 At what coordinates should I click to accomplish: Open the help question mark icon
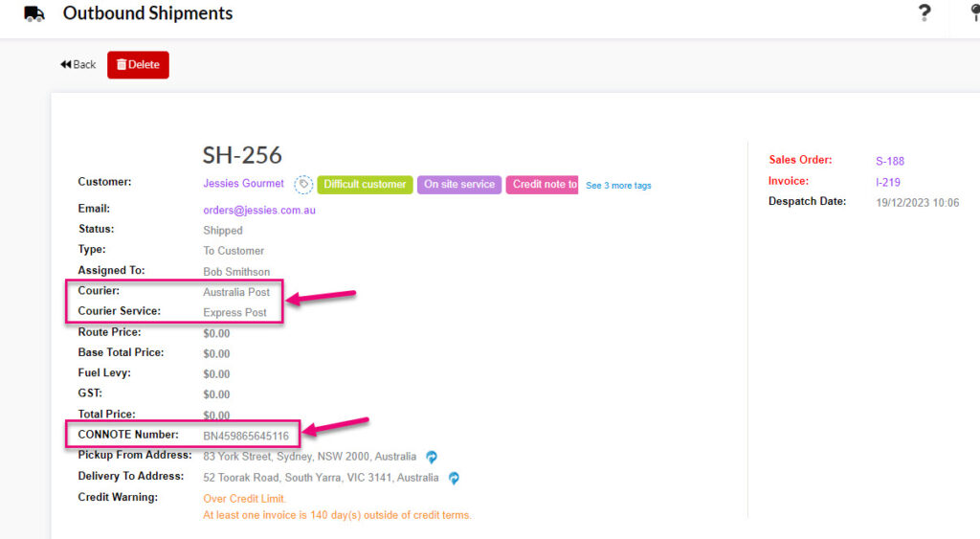(924, 12)
